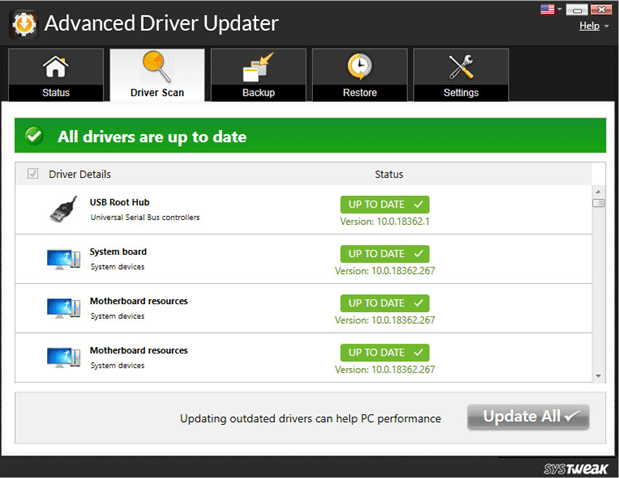The image size is (619, 478).
Task: Go to the Restore tab
Action: (360, 75)
